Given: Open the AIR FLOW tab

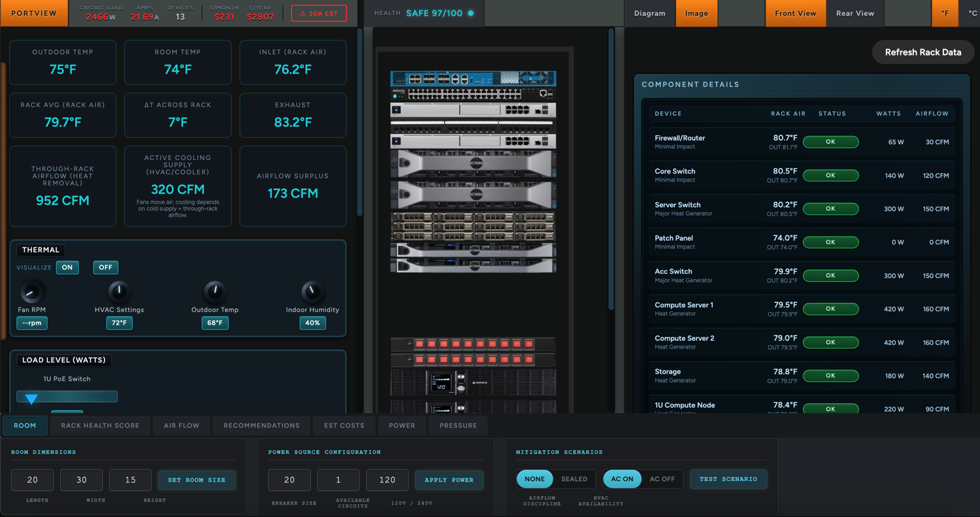Looking at the screenshot, I should [181, 425].
